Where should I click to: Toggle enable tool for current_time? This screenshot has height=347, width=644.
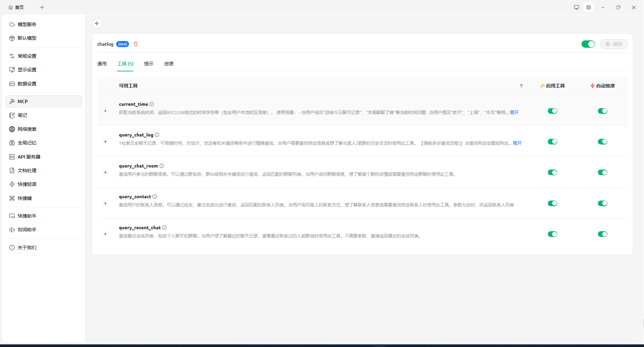click(x=552, y=111)
